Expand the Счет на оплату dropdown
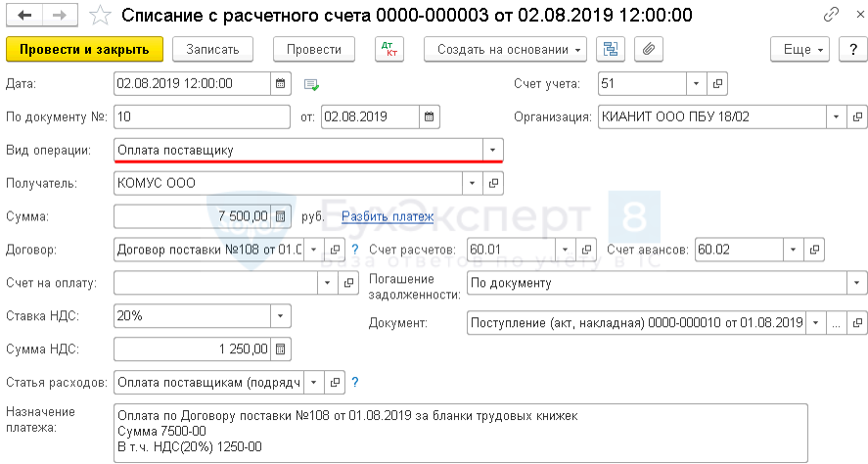 (327, 283)
